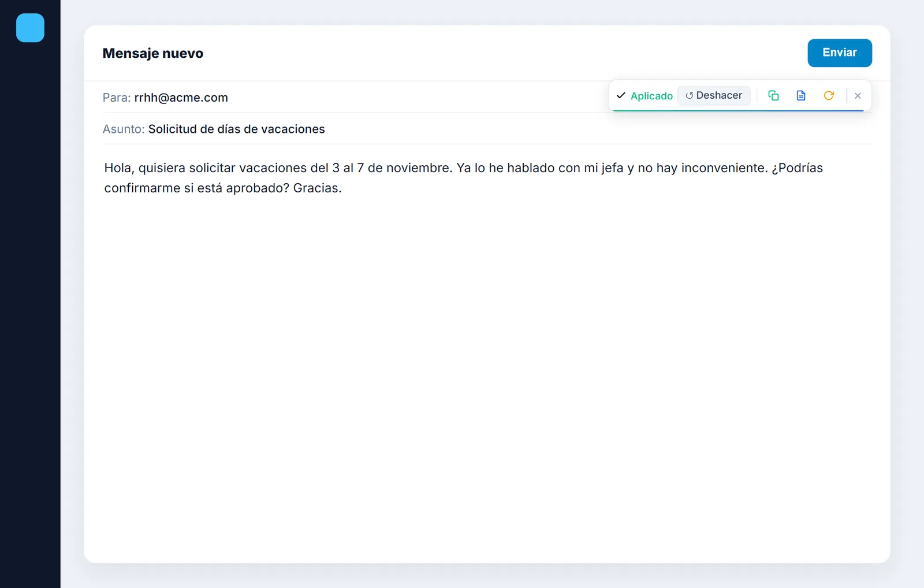Click the message body text starting 'Hola, quisiera'

pos(463,178)
